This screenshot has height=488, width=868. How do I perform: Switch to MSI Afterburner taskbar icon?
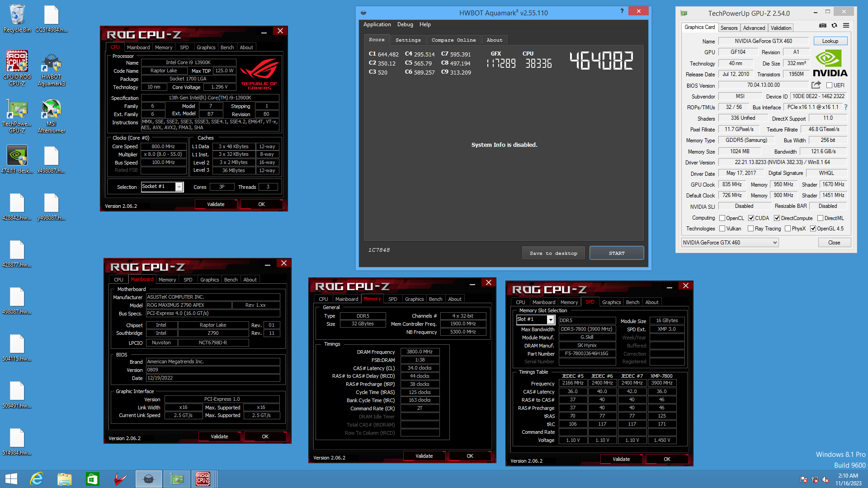(x=120, y=479)
